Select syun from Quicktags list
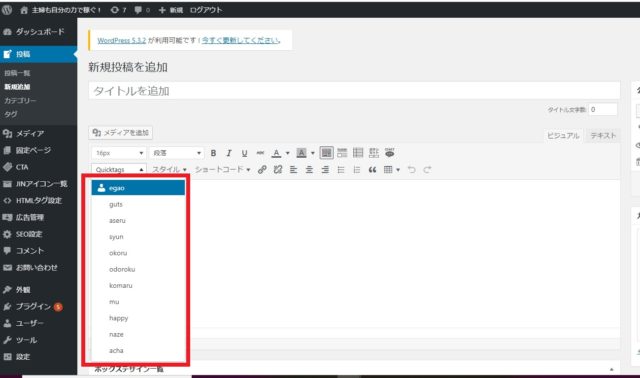The height and width of the screenshot is (378, 640). tap(138, 237)
